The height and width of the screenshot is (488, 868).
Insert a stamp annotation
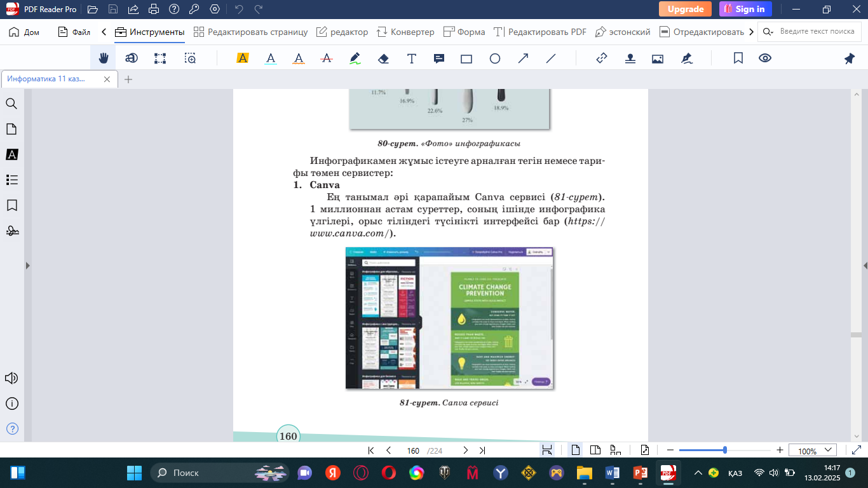pos(630,58)
